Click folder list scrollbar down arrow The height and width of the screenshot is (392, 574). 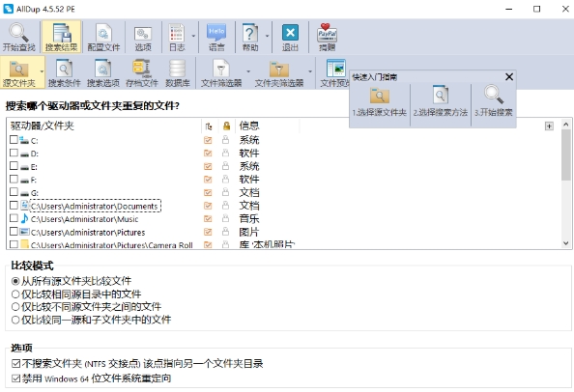coord(566,243)
